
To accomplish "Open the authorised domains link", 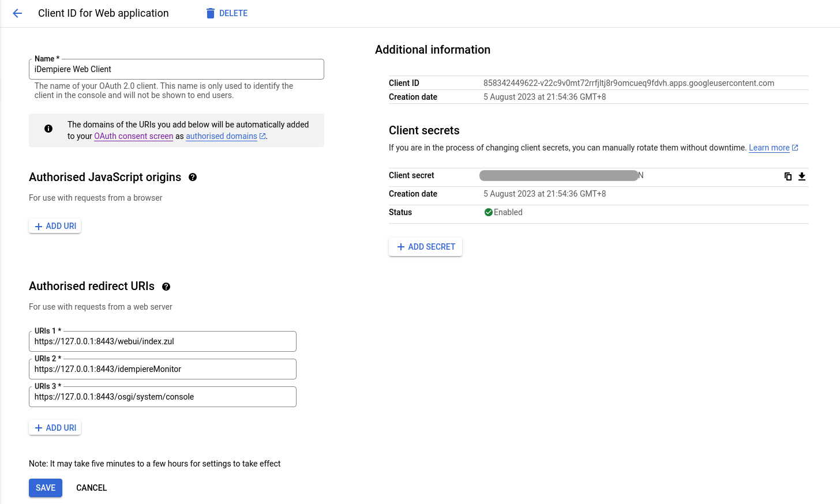I will [222, 137].
